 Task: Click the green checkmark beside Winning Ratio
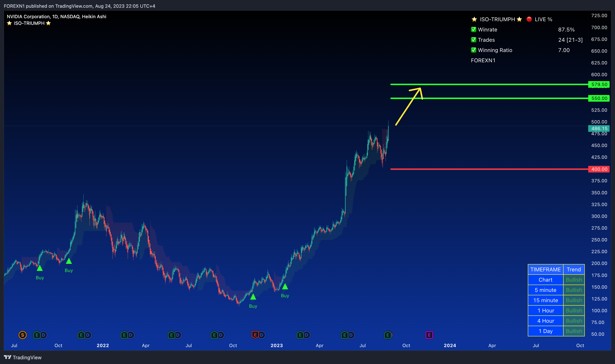[x=474, y=50]
